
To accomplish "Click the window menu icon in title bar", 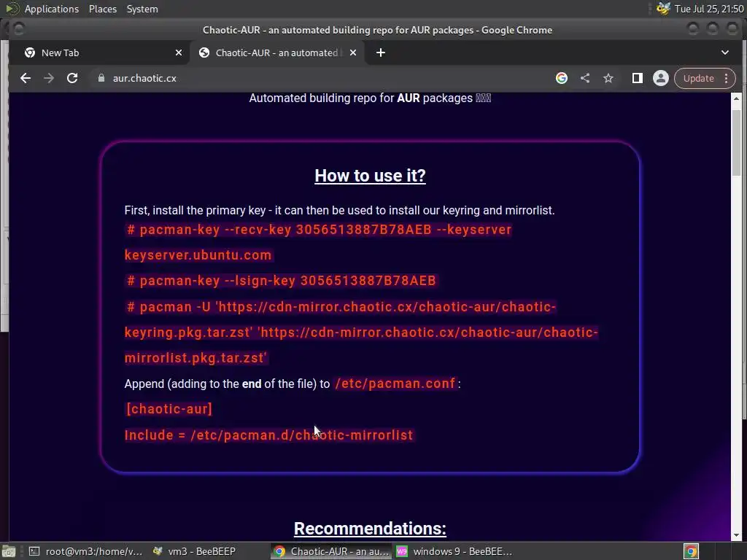I will pyautogui.click(x=18, y=29).
